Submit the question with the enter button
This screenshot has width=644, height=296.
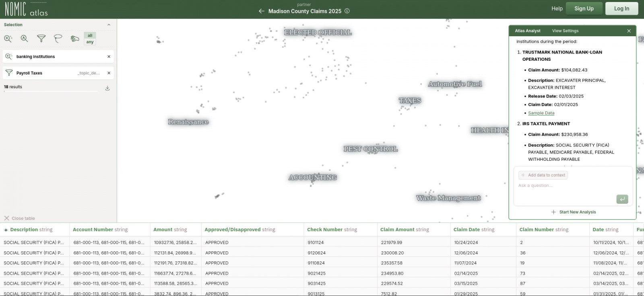[622, 199]
